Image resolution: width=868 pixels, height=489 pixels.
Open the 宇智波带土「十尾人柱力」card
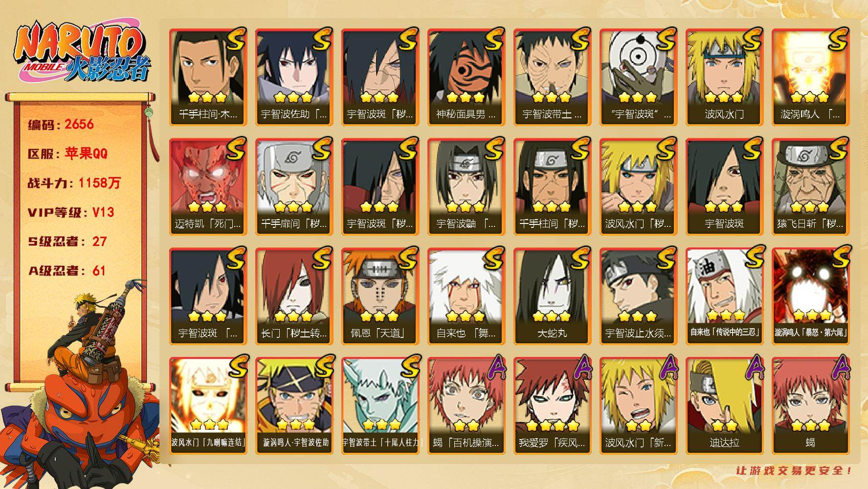pos(380,406)
